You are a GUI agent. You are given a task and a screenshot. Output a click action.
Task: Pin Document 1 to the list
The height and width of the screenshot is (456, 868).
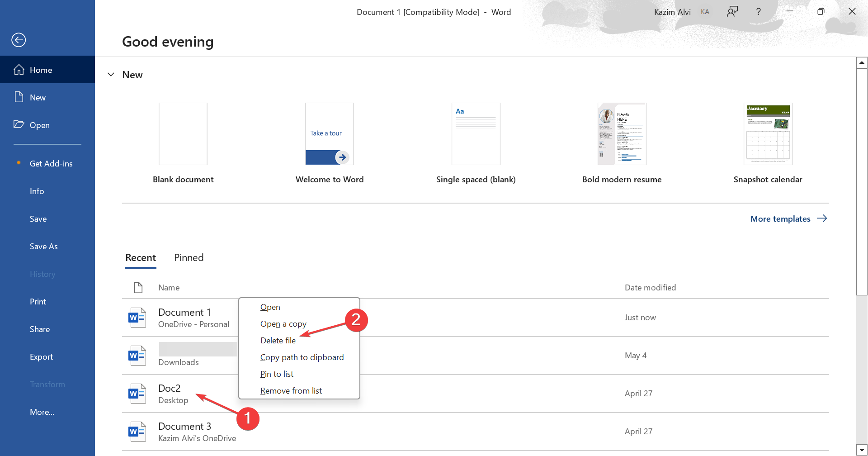(277, 374)
